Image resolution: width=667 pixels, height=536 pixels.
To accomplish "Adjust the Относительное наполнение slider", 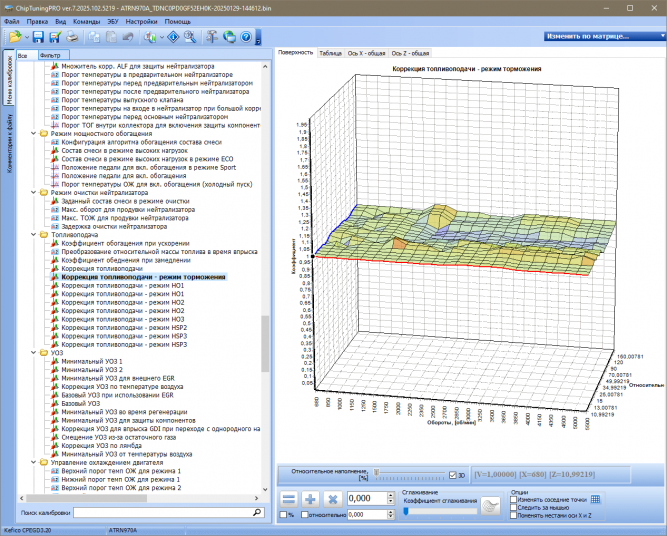I will tap(376, 472).
